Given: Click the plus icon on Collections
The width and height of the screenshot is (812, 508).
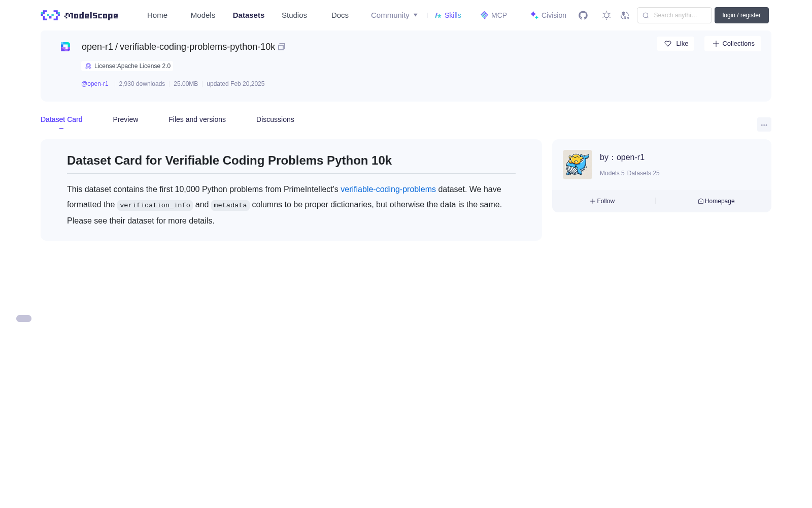Looking at the screenshot, I should coord(716,44).
